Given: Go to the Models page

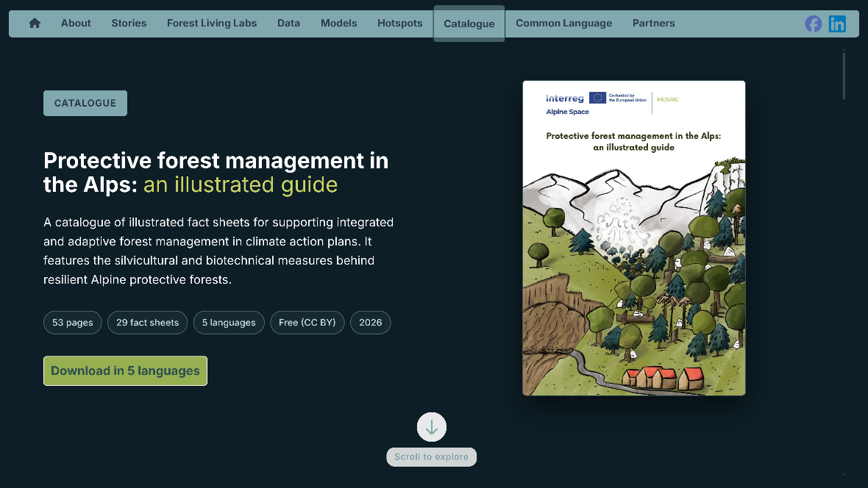Looking at the screenshot, I should click(339, 24).
